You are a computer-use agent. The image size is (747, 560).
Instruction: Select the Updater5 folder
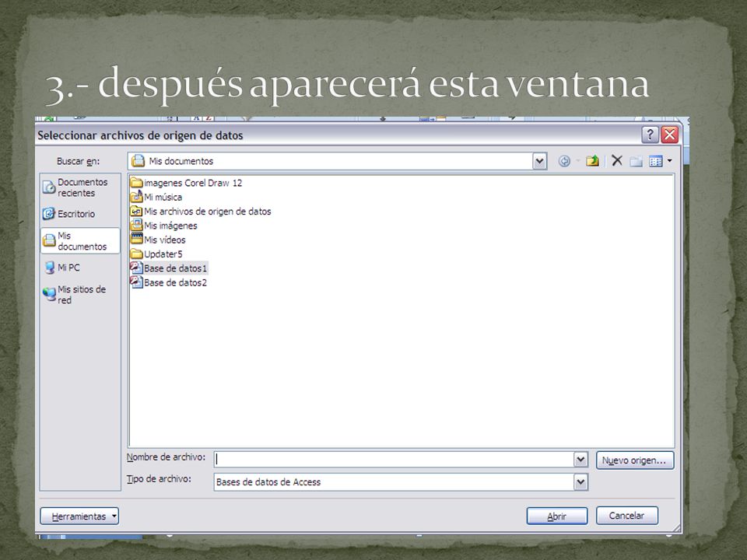pos(156,254)
